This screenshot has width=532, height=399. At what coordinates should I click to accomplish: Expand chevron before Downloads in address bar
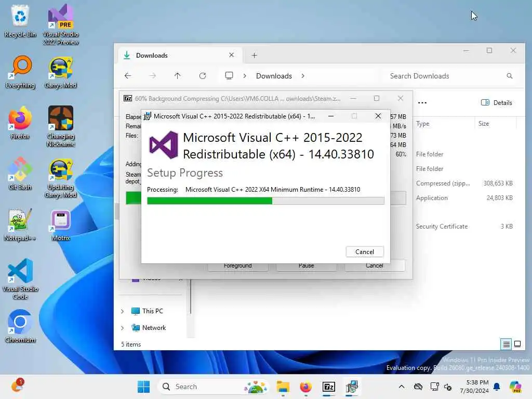pos(245,76)
